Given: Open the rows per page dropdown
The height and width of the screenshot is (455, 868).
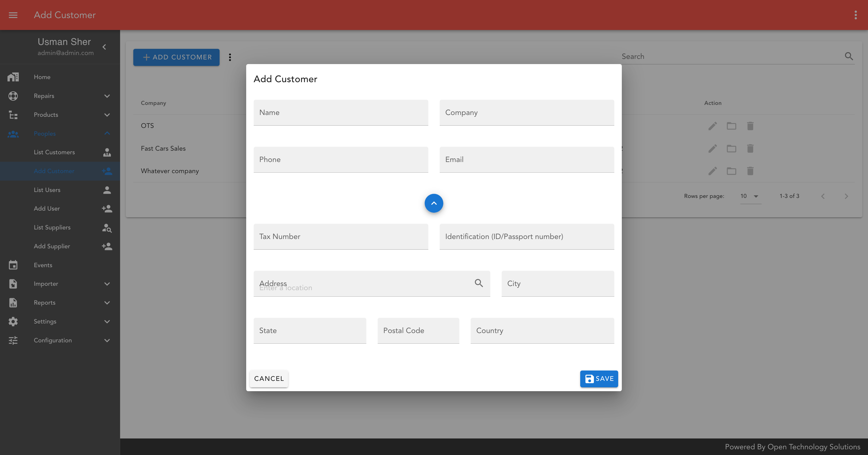Looking at the screenshot, I should 750,196.
